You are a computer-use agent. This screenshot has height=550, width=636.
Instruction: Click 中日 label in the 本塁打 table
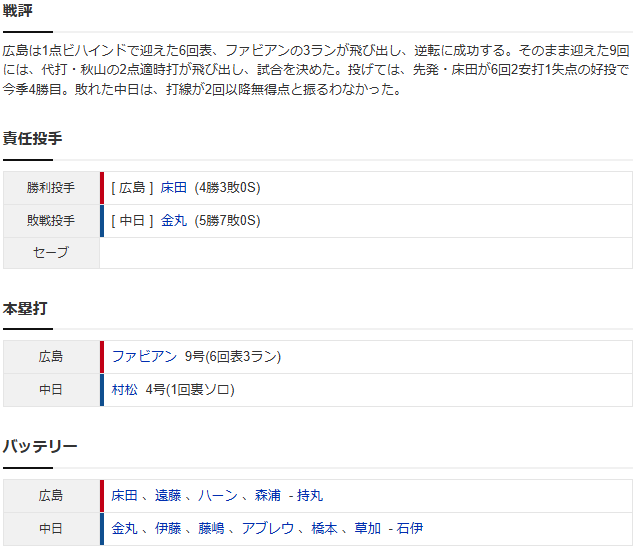pos(51,390)
